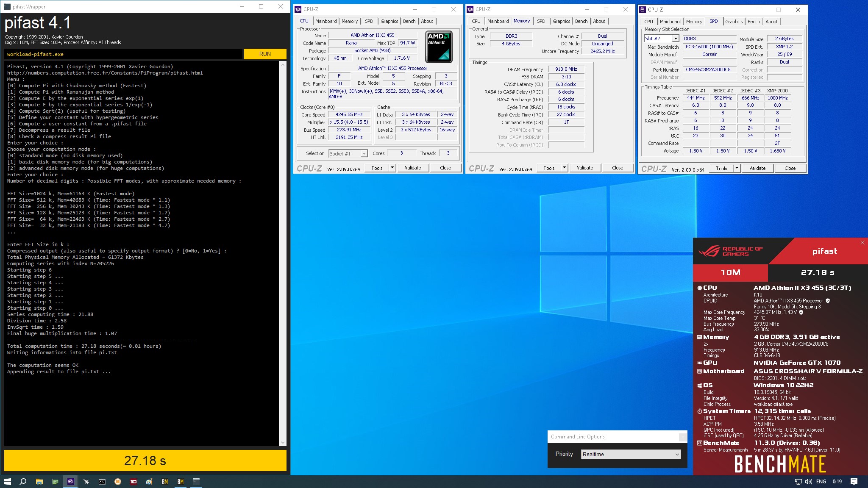Open the notification center icon

coord(854,482)
